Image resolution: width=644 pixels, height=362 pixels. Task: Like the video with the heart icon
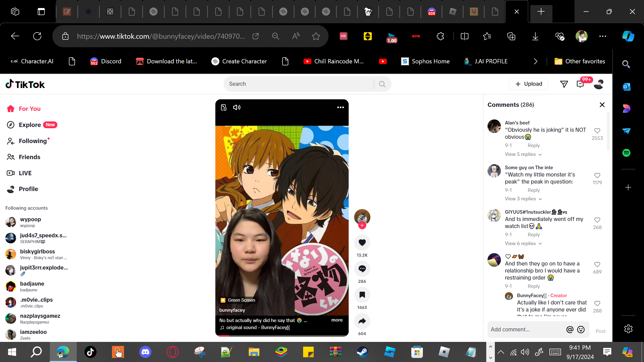pos(362,243)
